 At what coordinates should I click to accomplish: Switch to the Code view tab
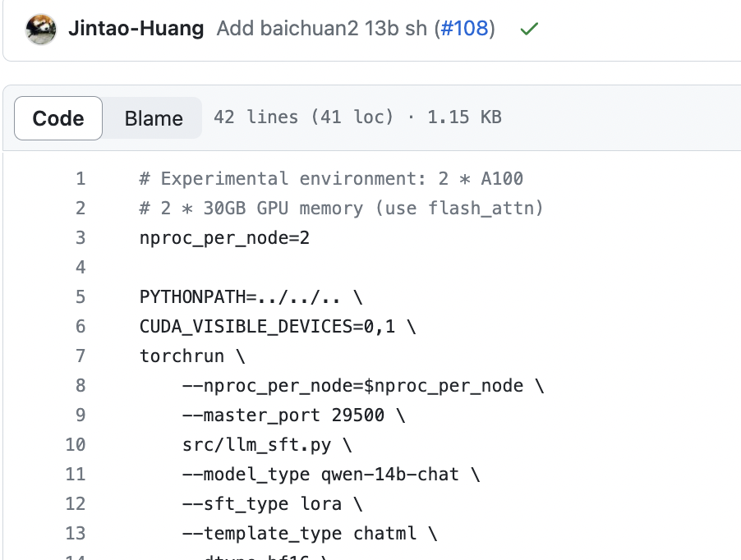58,118
